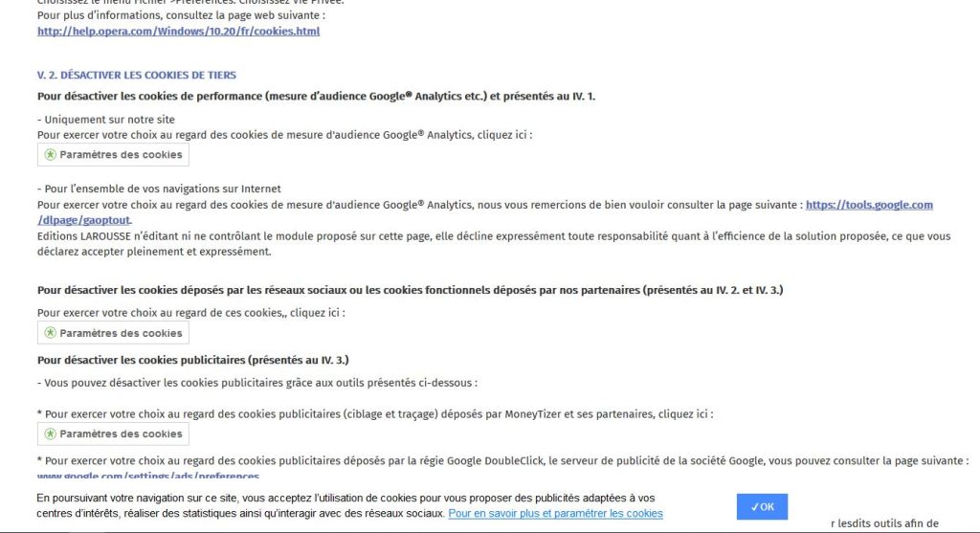Screen dimensions: 980x533
Task: Open Paramètres des cookies for Google Analytics
Action: [113, 154]
